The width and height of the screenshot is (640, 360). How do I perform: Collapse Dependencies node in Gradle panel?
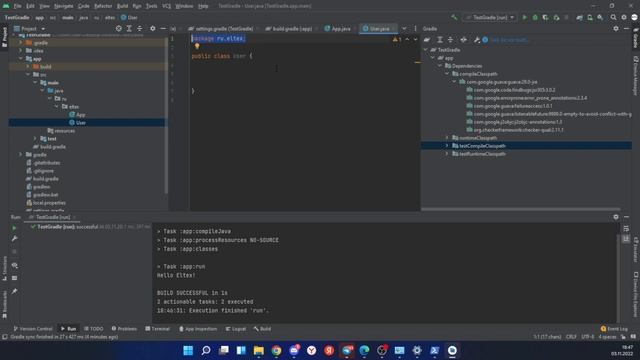(x=440, y=66)
